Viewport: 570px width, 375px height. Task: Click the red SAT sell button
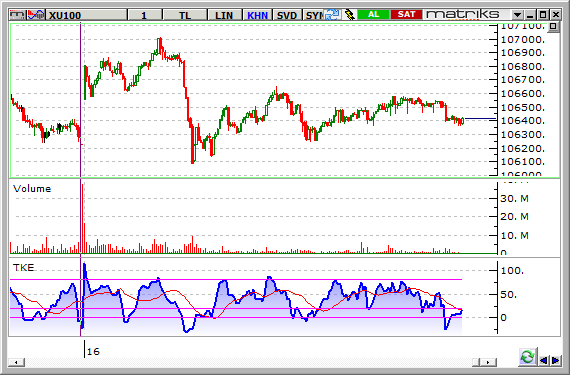(406, 15)
